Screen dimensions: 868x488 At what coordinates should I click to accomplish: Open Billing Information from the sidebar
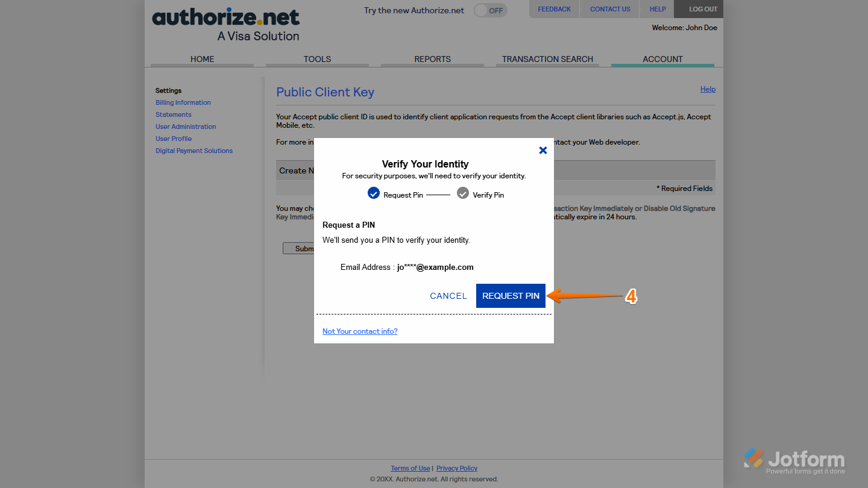(x=183, y=102)
